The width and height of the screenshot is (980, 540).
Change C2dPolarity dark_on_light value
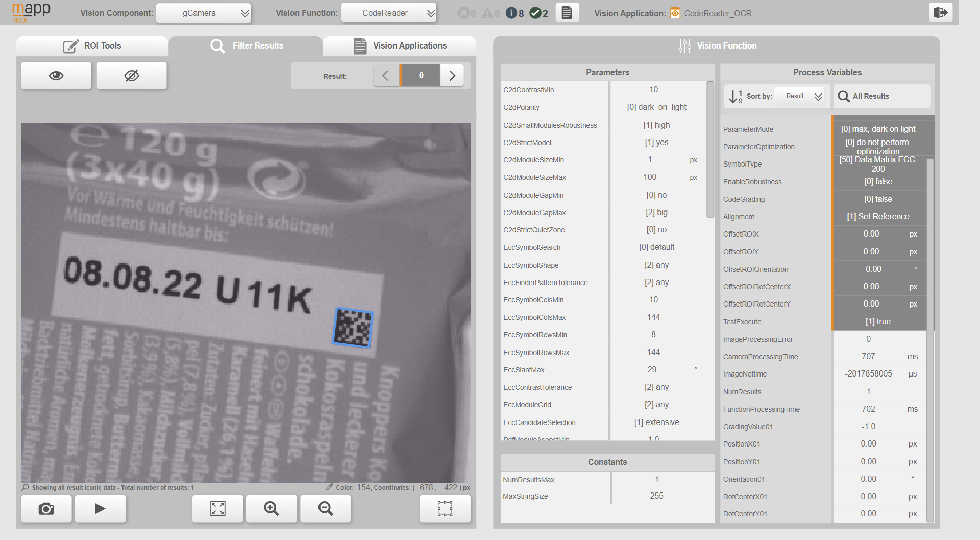tap(658, 107)
